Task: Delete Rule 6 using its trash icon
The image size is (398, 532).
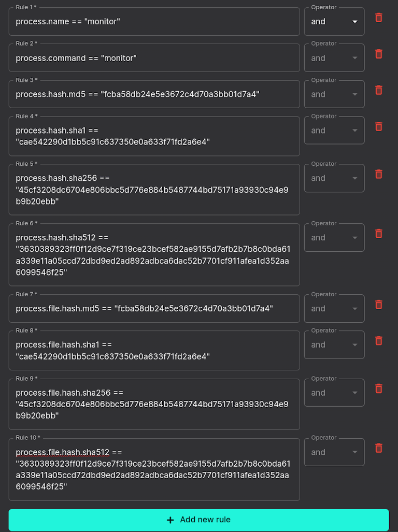Action: [378, 234]
